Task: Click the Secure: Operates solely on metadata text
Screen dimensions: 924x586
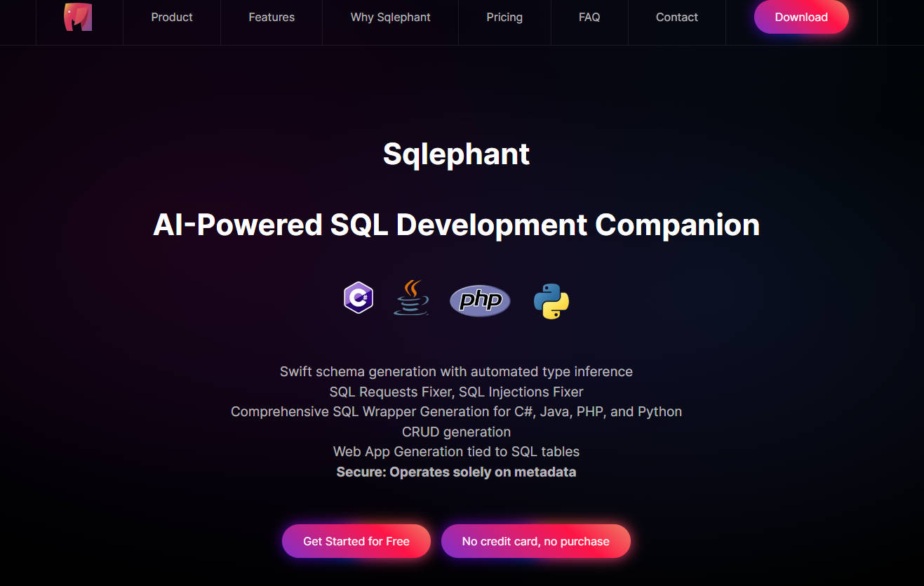Action: 456,472
